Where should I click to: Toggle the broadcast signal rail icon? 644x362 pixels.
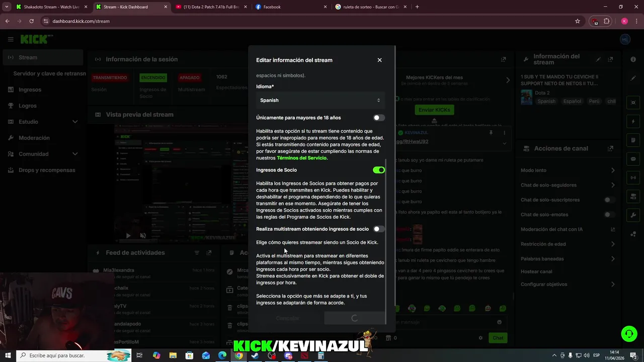pos(633,177)
